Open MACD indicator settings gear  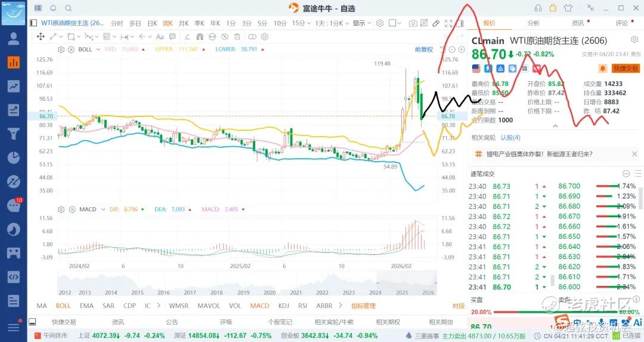click(61, 209)
